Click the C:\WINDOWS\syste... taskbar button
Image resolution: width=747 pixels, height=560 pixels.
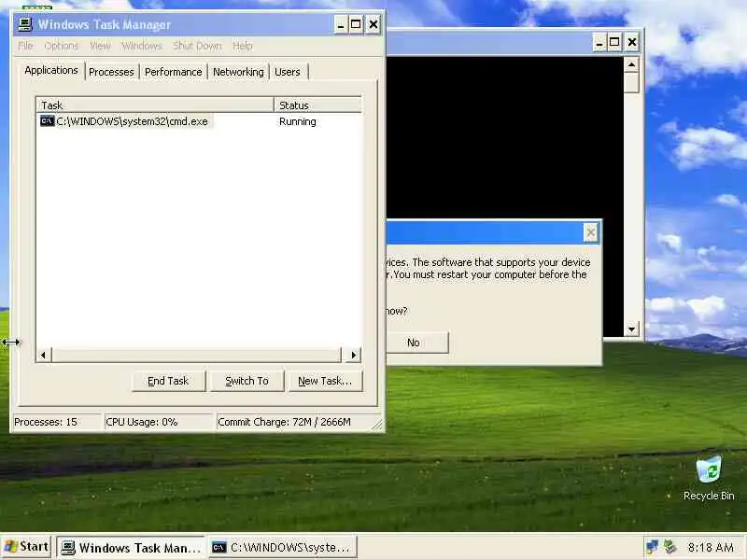pos(283,548)
